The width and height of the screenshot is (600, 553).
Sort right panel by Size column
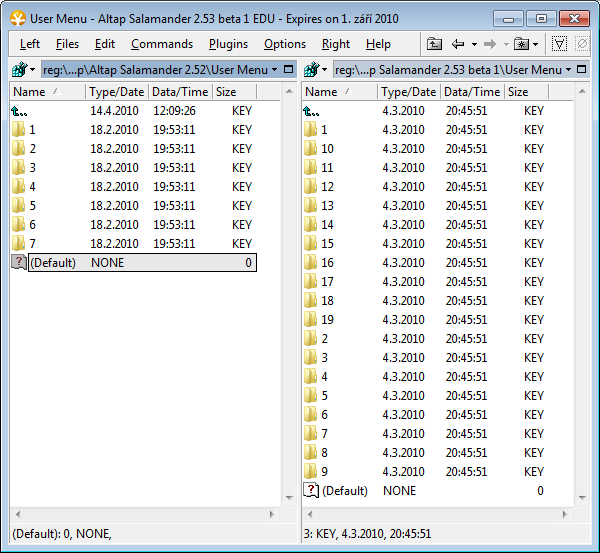526,92
